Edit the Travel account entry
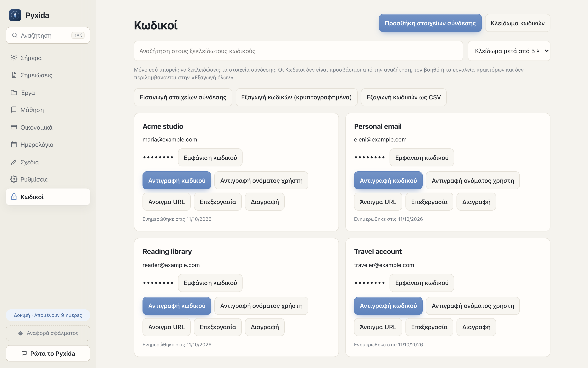This screenshot has width=588, height=368. tap(429, 327)
